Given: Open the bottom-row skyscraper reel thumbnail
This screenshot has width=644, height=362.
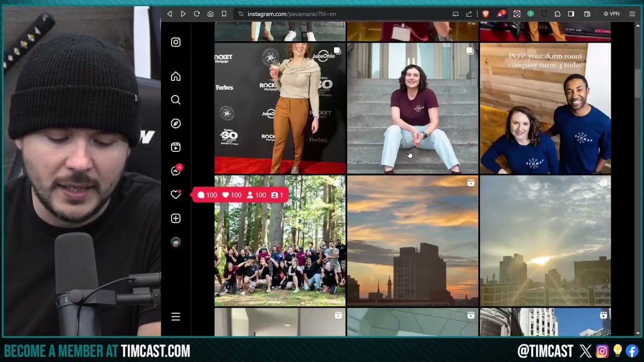Looking at the screenshot, I should pos(545,322).
